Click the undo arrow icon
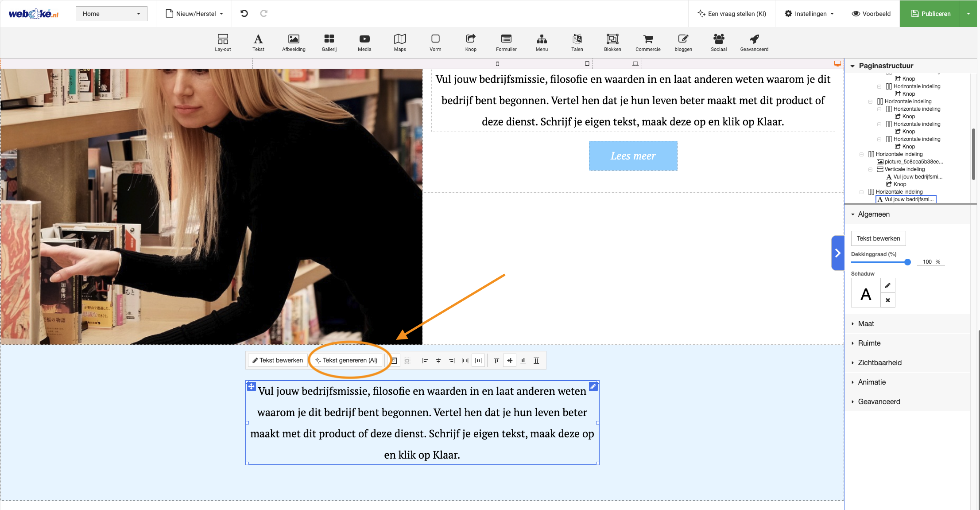 [244, 14]
